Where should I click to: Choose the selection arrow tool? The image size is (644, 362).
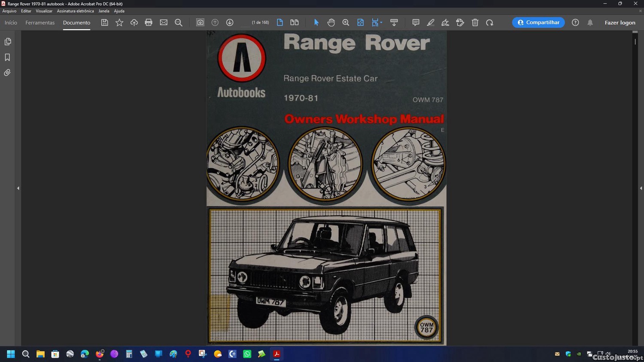pyautogui.click(x=316, y=22)
